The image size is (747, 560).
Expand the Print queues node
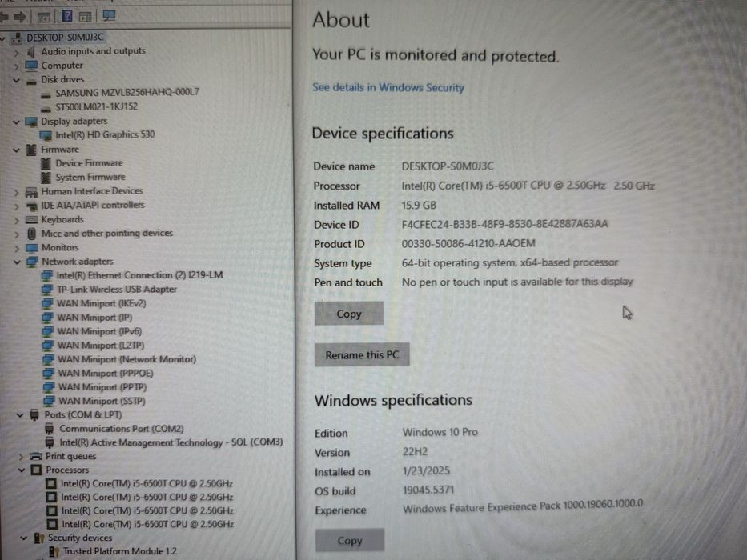coord(21,457)
